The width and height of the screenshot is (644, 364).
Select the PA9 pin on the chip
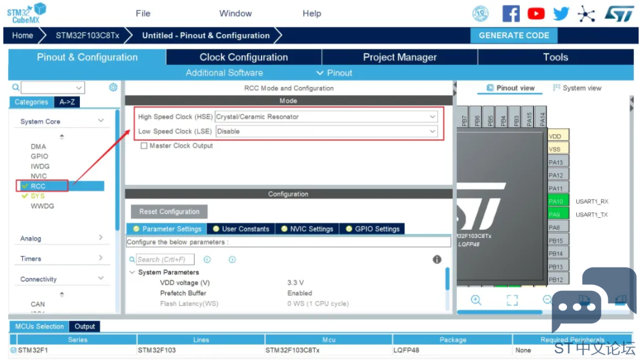(x=557, y=215)
